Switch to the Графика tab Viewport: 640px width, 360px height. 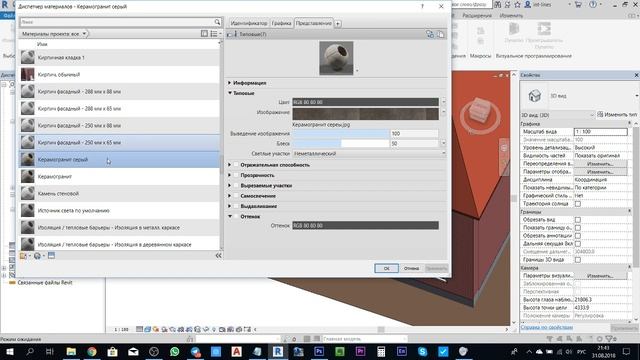[282, 24]
